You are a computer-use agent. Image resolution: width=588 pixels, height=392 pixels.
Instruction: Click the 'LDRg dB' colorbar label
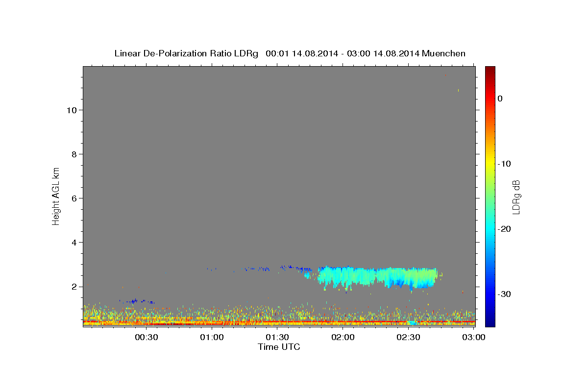[516, 197]
